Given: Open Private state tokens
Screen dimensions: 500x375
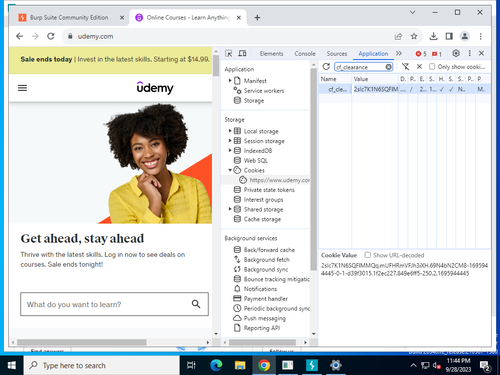Looking at the screenshot, I should 269,190.
